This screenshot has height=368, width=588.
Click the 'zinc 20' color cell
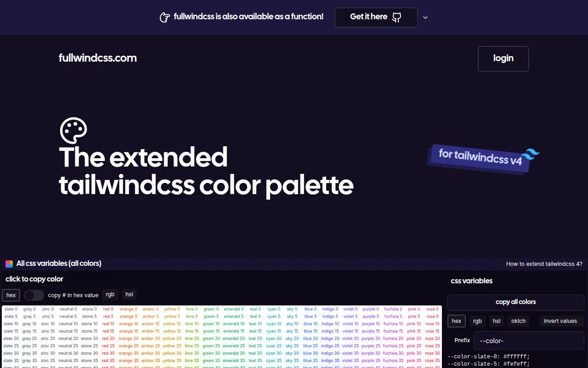48,339
